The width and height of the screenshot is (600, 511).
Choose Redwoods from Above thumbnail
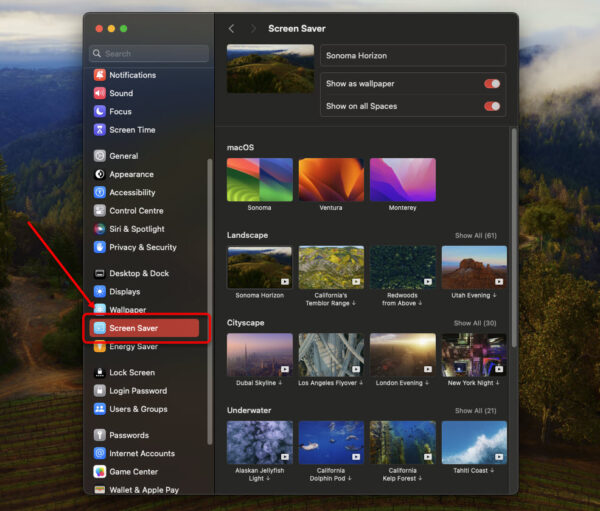point(403,267)
